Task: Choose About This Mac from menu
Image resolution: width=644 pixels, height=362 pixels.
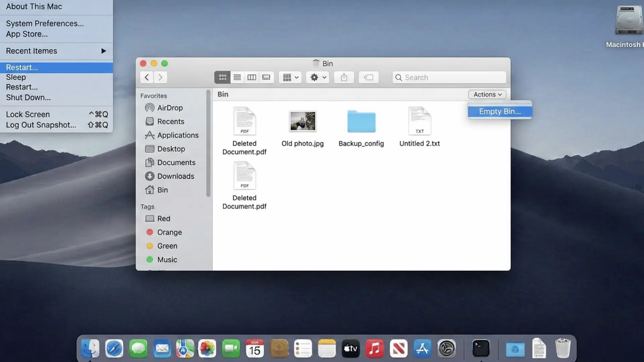Action: coord(56,7)
